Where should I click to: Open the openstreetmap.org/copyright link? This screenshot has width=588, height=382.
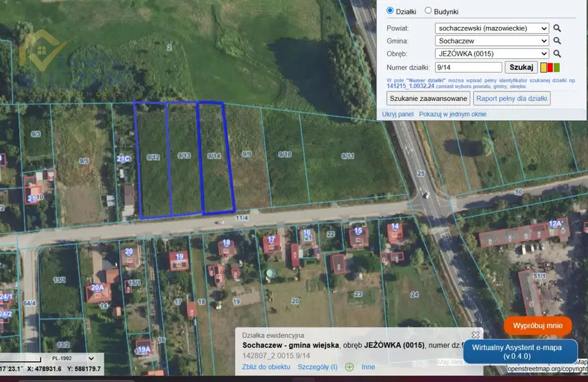point(548,369)
